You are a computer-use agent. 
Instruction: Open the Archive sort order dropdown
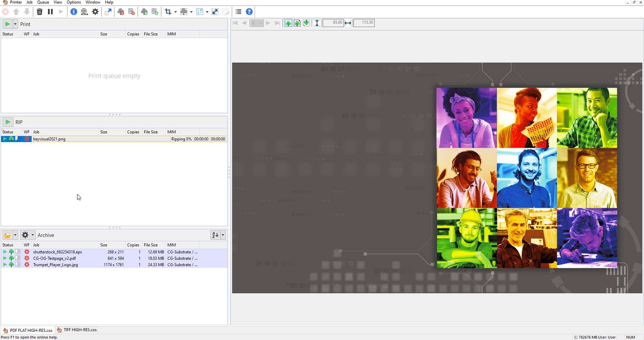point(223,235)
